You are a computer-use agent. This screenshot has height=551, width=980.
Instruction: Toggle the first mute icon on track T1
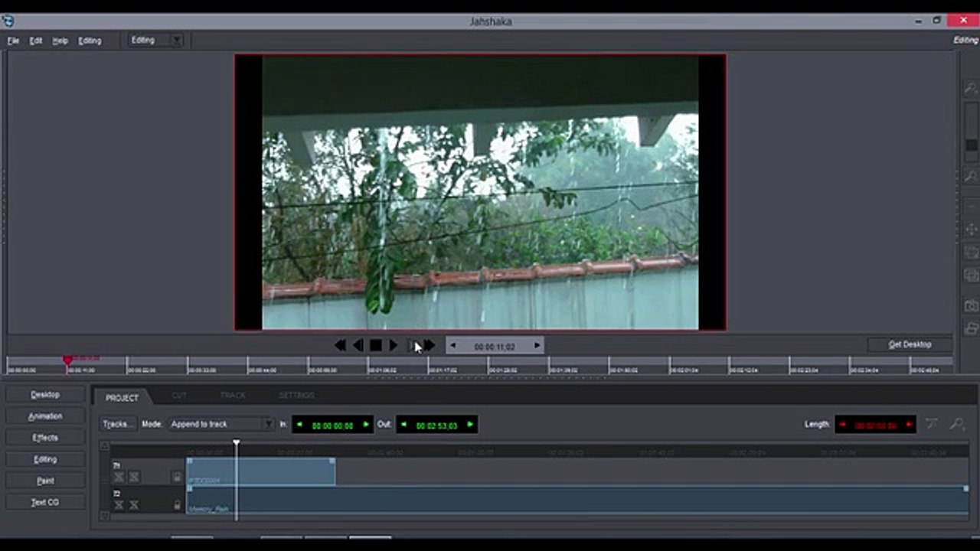(x=119, y=477)
